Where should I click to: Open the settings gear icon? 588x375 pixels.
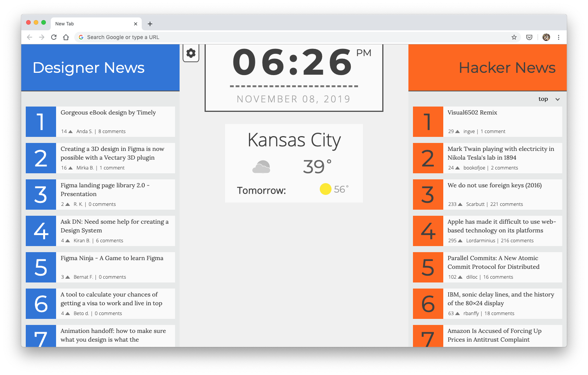[191, 53]
